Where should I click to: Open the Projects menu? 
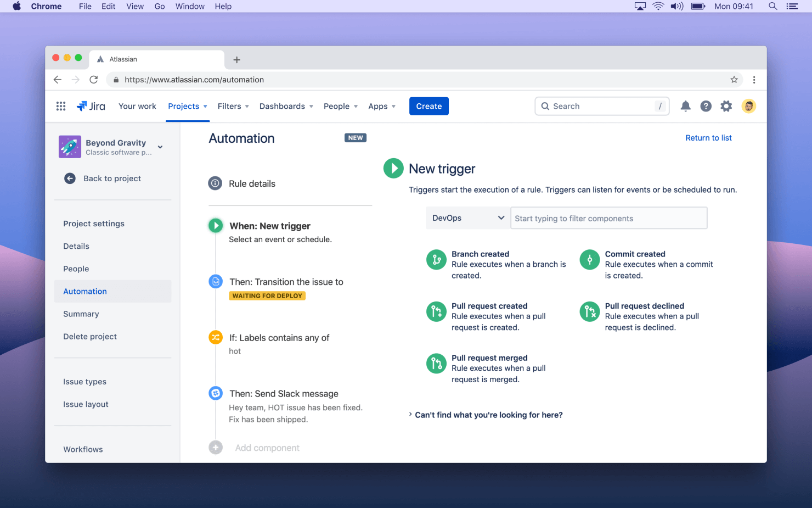(187, 106)
